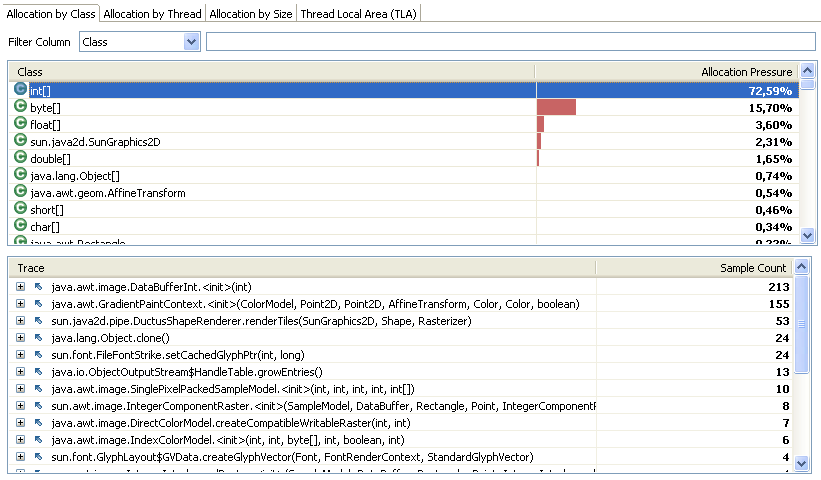Viewport: 821px width, 480px height.
Task: Click caller arrow icon beside GradientPaintContext.<init>
Action: 38,304
